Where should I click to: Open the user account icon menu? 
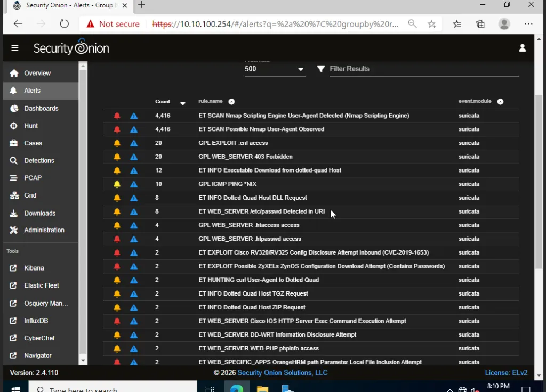pos(522,48)
